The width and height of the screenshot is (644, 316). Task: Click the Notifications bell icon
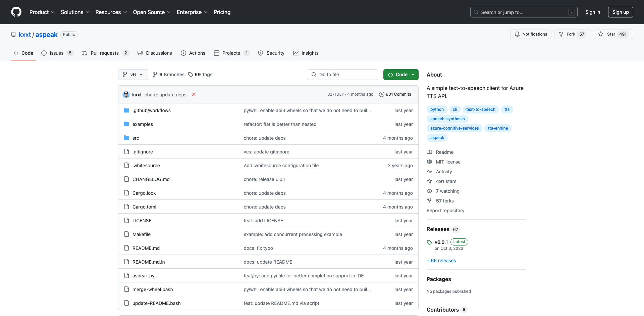tap(517, 34)
